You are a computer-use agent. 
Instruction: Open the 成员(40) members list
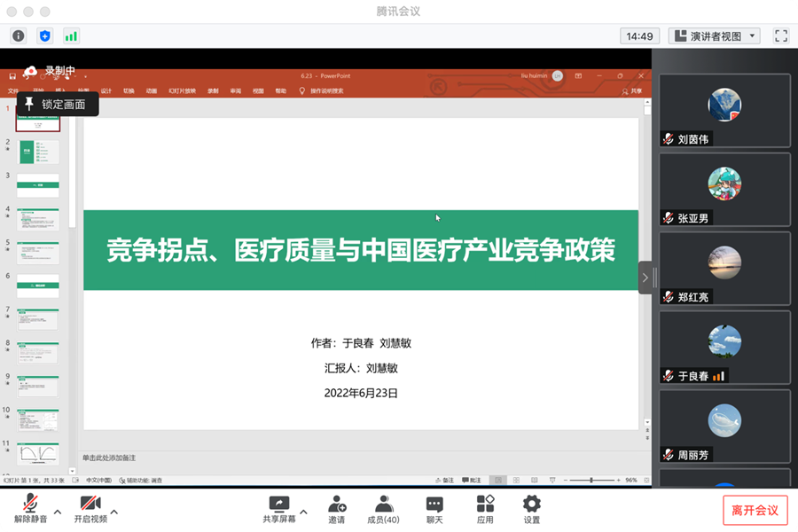click(383, 509)
